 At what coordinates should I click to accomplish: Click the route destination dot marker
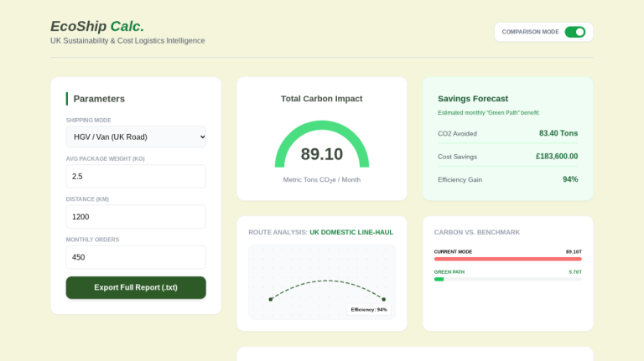[383, 299]
